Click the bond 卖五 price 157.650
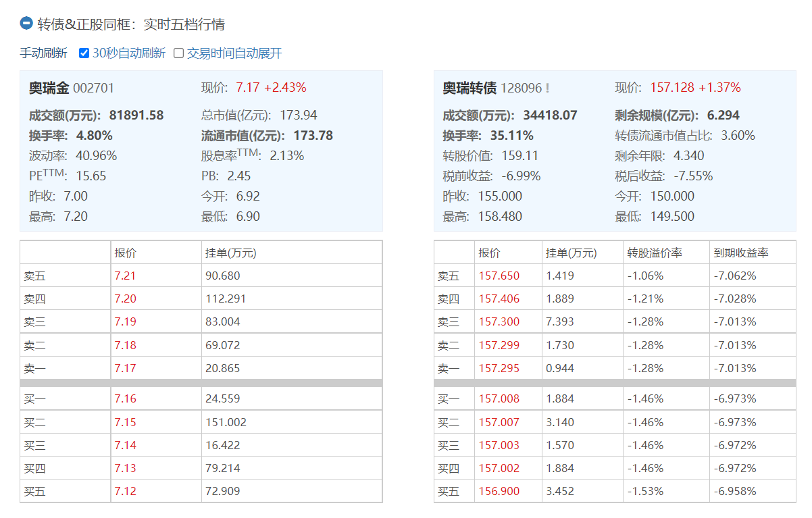The height and width of the screenshot is (518, 812). coord(499,276)
